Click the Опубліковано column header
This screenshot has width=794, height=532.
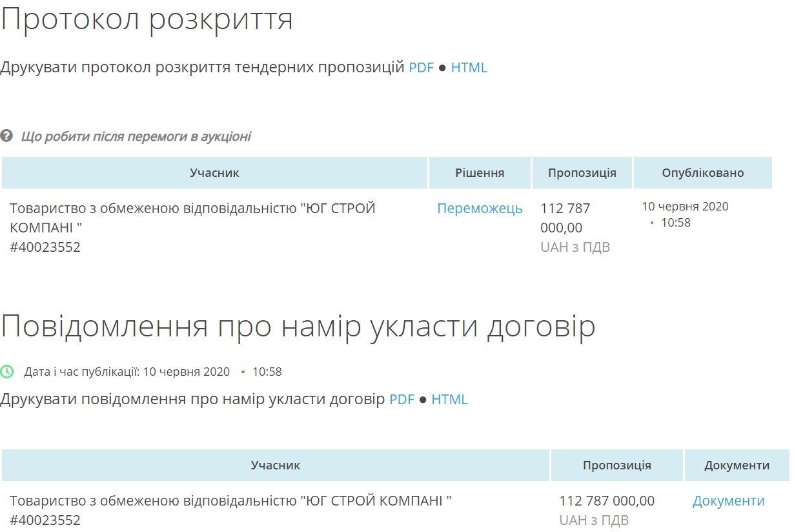pyautogui.click(x=703, y=172)
